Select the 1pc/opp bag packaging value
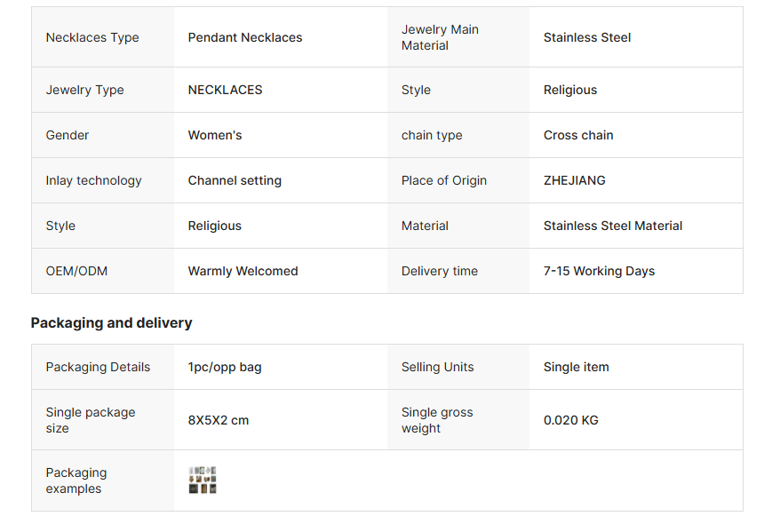This screenshot has width=780, height=532. point(225,367)
